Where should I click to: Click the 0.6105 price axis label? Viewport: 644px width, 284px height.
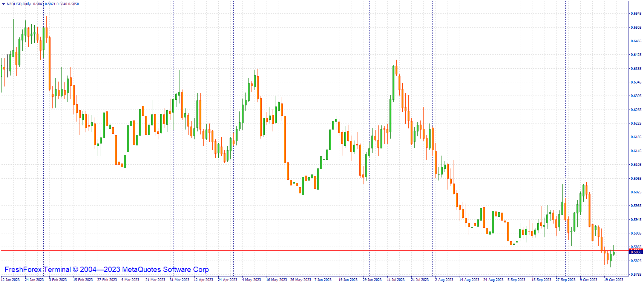coord(636,164)
